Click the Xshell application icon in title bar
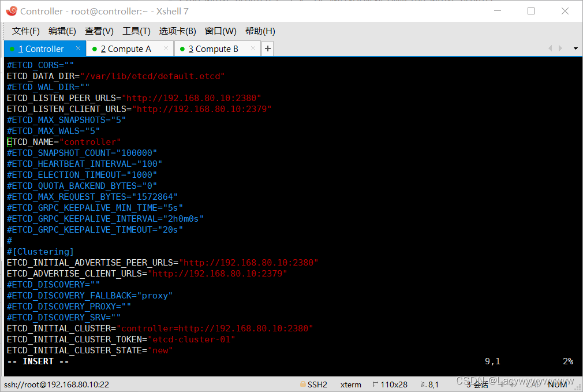The width and height of the screenshot is (583, 392). (x=12, y=10)
